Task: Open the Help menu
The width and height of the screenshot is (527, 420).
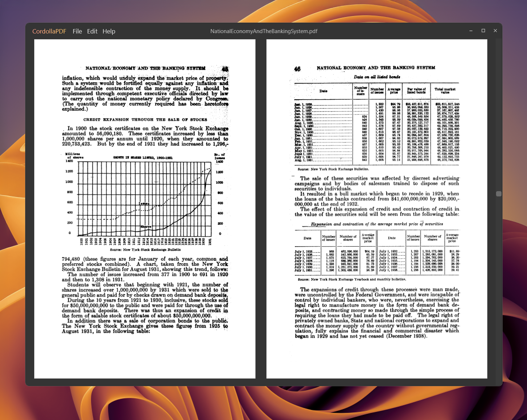Action: pos(109,31)
